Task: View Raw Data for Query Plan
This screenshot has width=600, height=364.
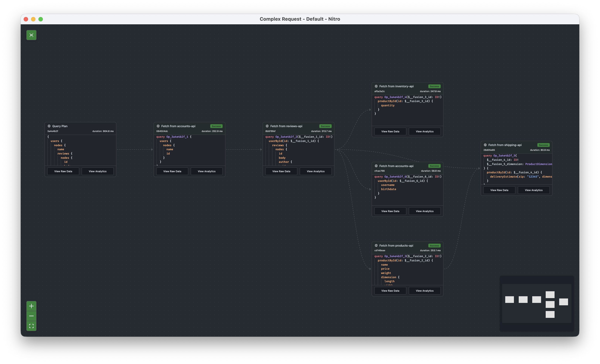Action: (63, 171)
